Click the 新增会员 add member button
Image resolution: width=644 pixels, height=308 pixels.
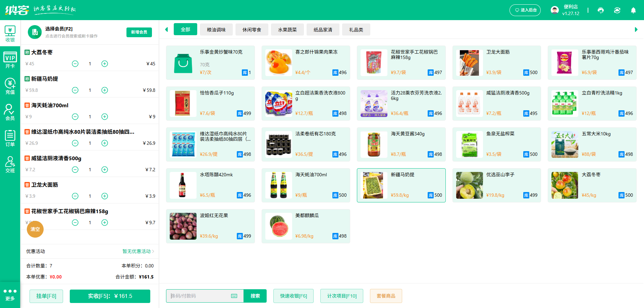pyautogui.click(x=139, y=32)
